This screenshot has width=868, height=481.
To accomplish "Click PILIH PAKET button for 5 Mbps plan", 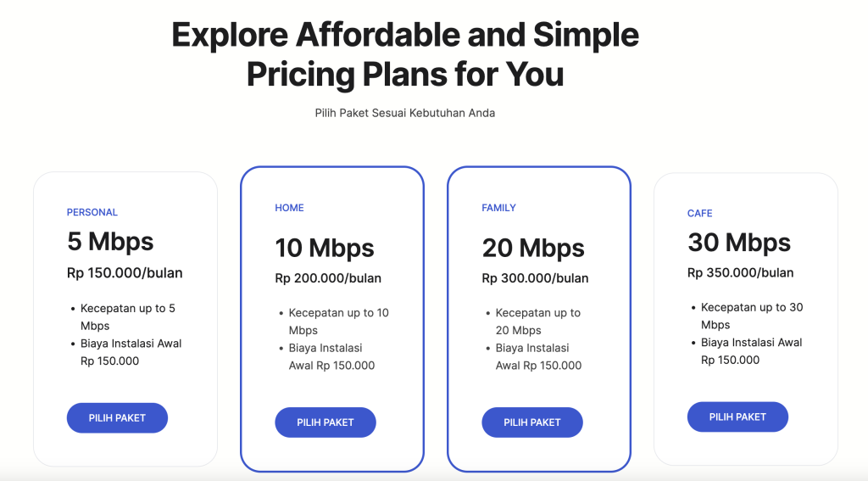I will click(x=117, y=418).
